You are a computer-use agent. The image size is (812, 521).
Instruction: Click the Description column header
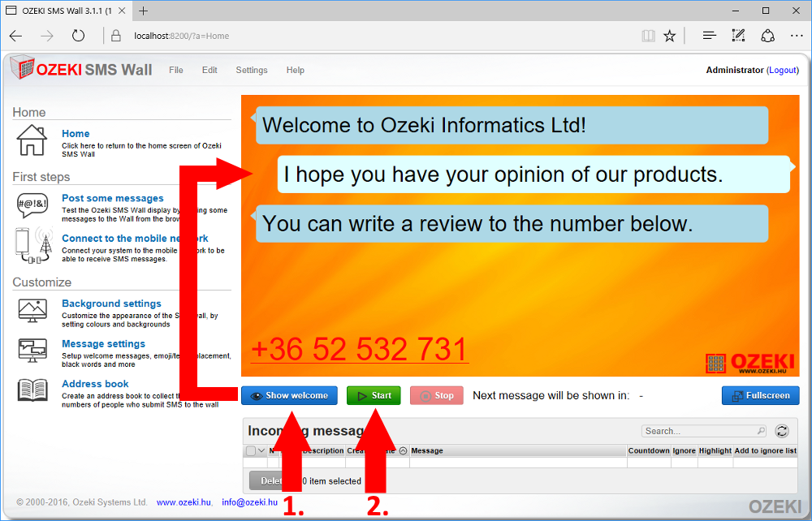[x=322, y=450]
